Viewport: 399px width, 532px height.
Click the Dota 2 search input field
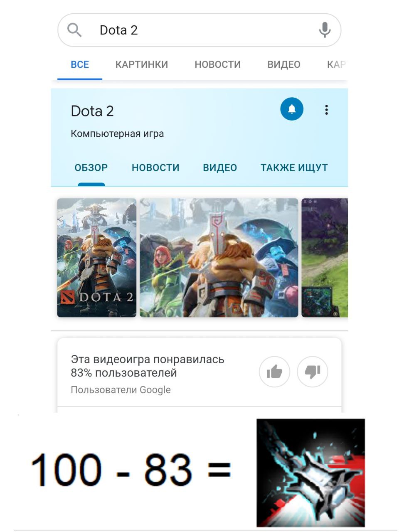pos(199,30)
